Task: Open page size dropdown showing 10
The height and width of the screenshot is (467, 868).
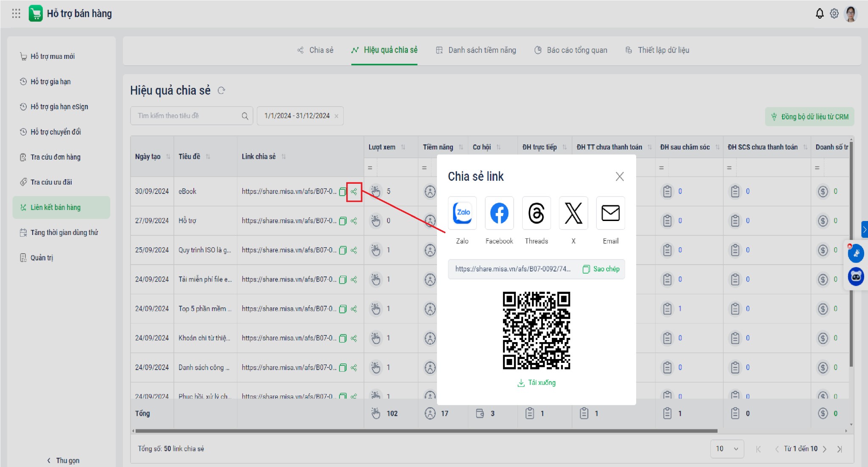Action: pyautogui.click(x=727, y=449)
